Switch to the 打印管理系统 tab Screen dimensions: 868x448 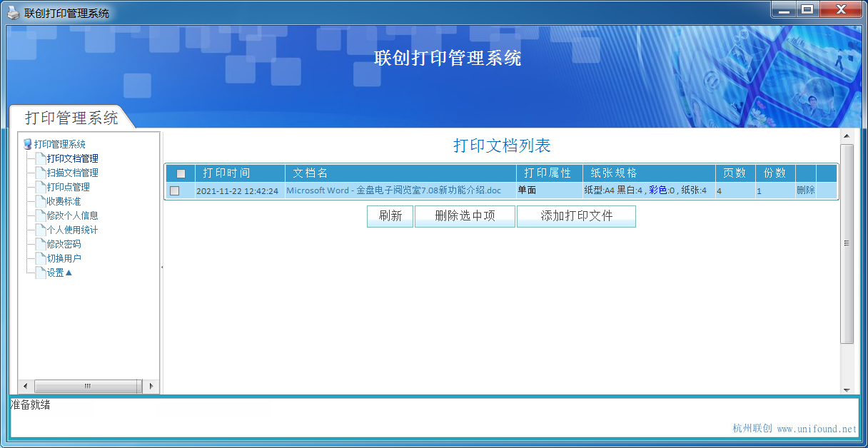pos(71,118)
